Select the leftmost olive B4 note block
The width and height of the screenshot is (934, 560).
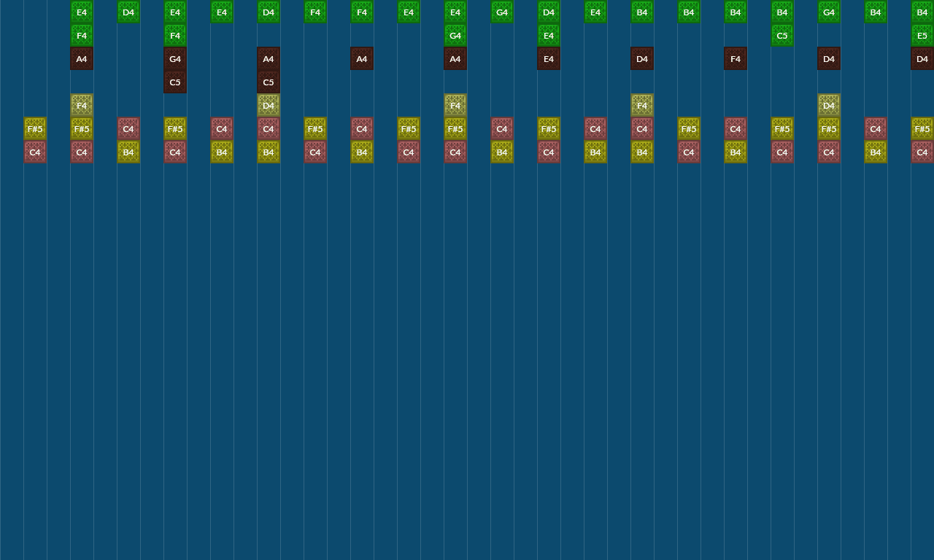coord(128,152)
